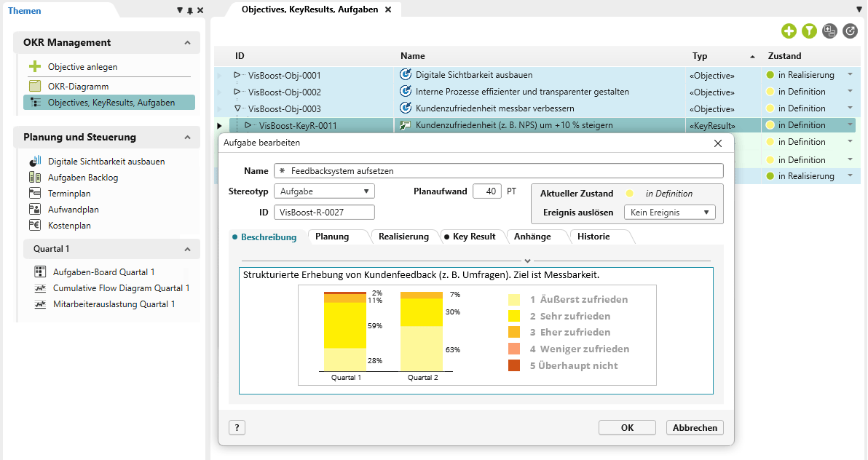
Task: Open the Ereignis auslösen dropdown
Action: (x=669, y=213)
